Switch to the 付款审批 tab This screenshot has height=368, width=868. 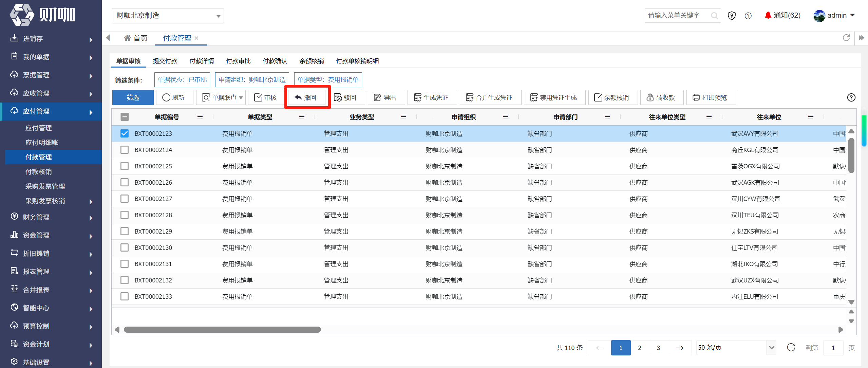point(238,61)
